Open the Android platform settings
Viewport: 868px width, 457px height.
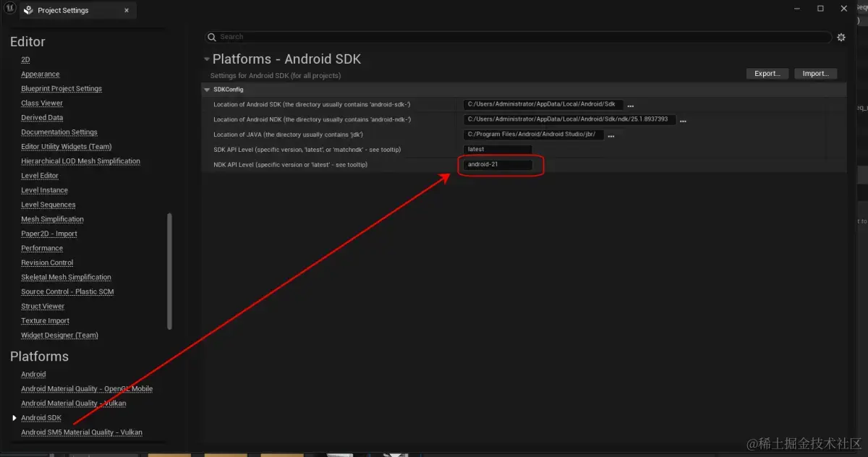(x=33, y=375)
